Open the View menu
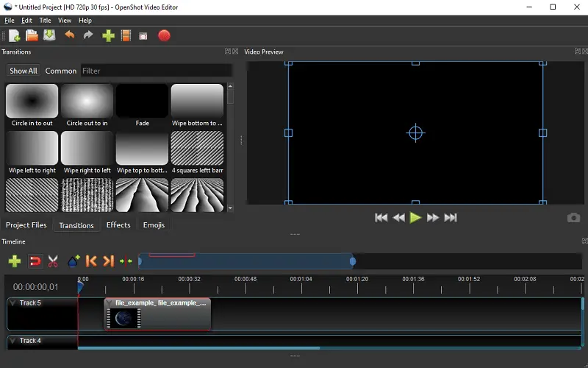This screenshot has height=368, width=588. coord(65,21)
